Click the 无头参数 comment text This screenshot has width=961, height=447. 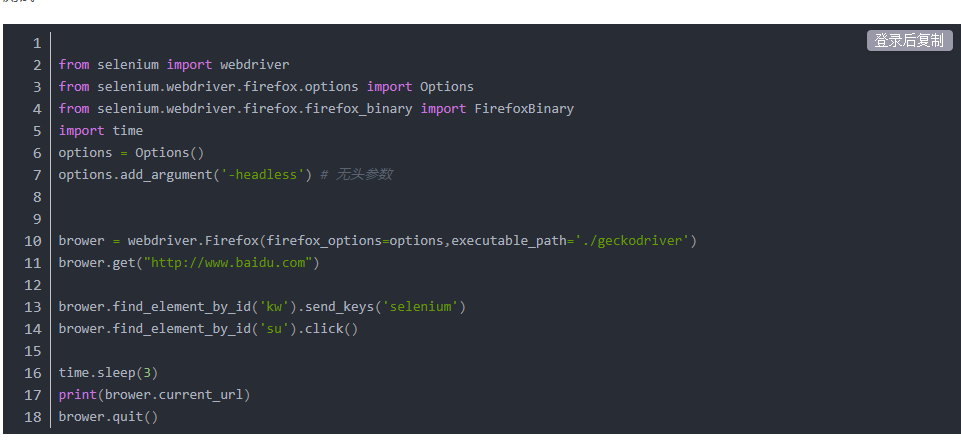point(363,175)
